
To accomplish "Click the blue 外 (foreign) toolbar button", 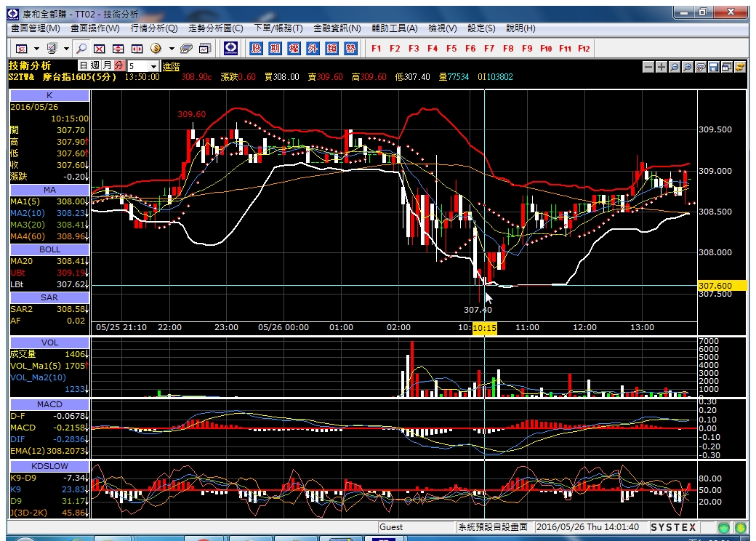I will (313, 48).
